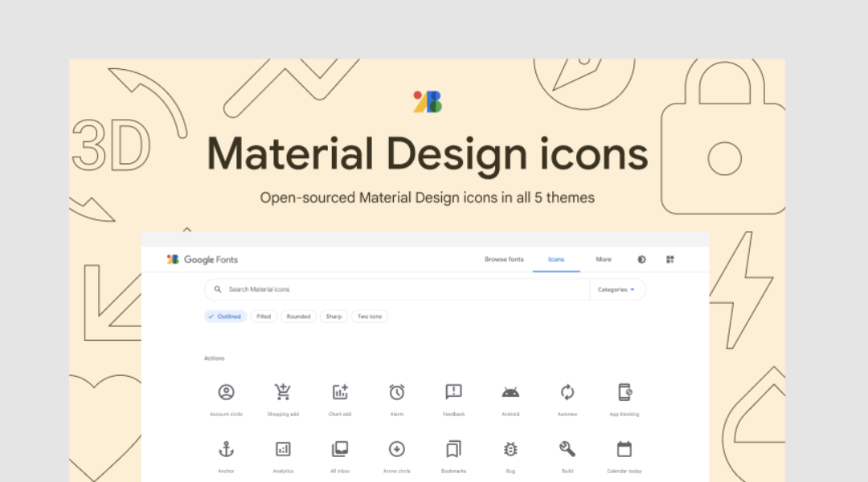Viewport: 868px width, 482px height.
Task: Select the Shopping add cart icon
Action: point(283,392)
